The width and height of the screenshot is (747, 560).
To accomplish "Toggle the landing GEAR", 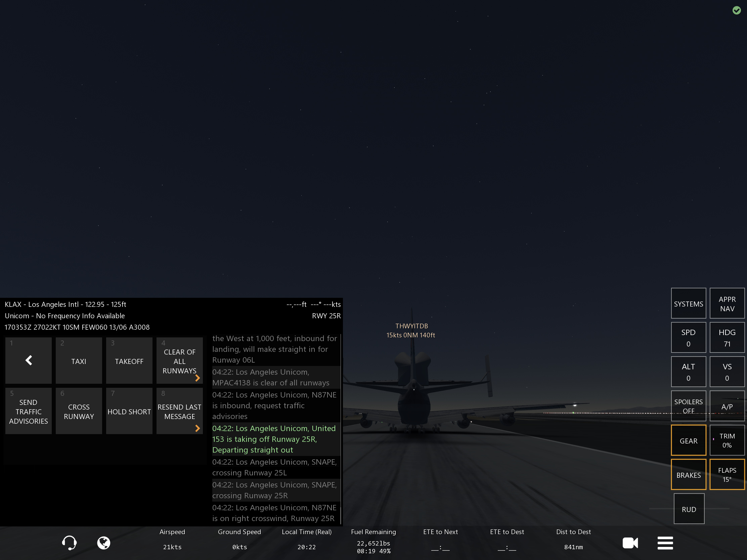I will pos(688,440).
